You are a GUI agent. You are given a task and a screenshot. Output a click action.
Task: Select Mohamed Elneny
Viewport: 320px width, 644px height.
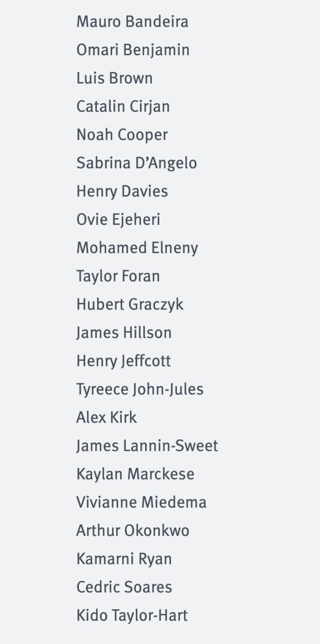pos(137,248)
